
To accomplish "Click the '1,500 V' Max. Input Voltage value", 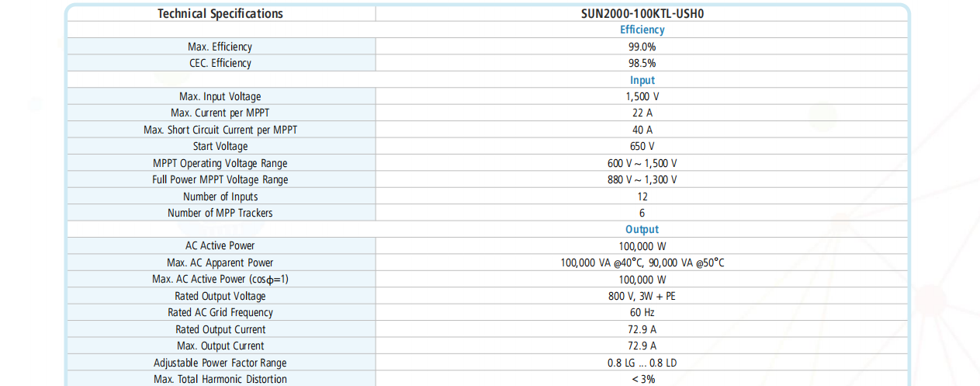I will (x=642, y=96).
